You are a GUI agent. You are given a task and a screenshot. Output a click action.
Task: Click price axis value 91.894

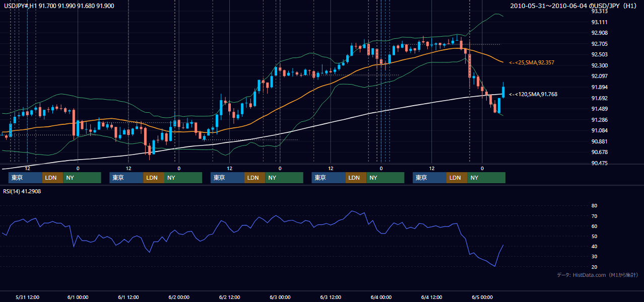[x=599, y=87]
